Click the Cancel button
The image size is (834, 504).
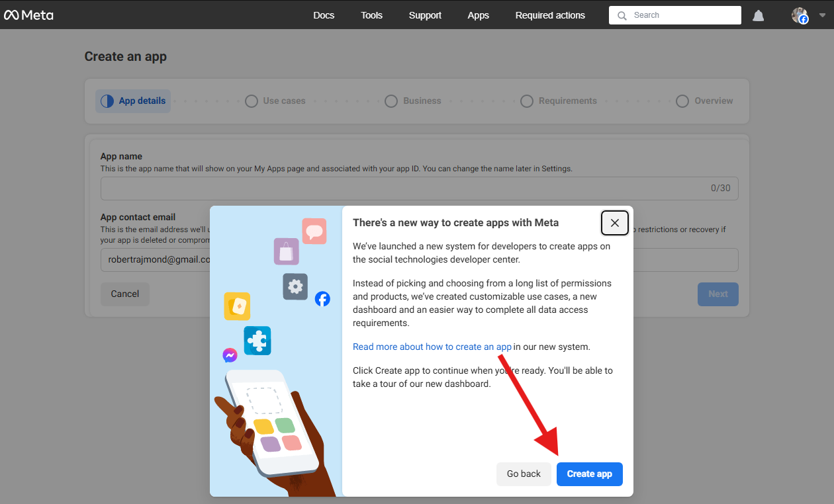(x=125, y=294)
